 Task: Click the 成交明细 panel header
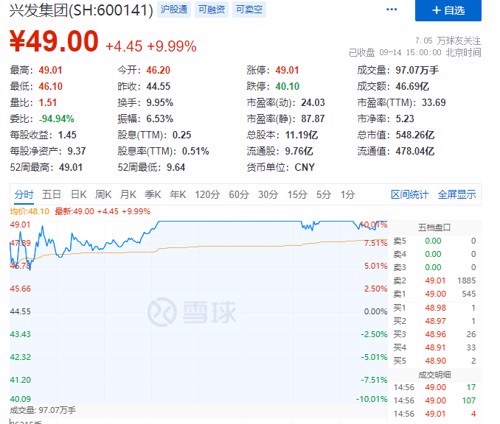point(434,375)
